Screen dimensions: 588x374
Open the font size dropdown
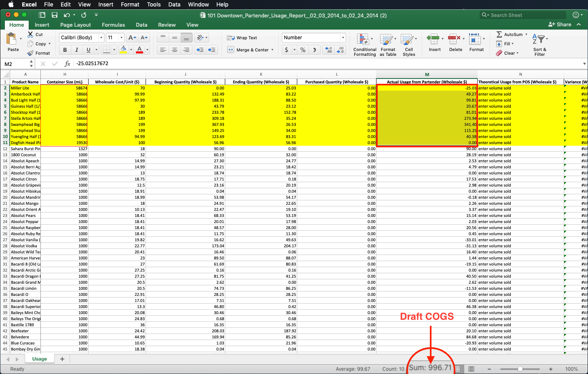pos(121,38)
